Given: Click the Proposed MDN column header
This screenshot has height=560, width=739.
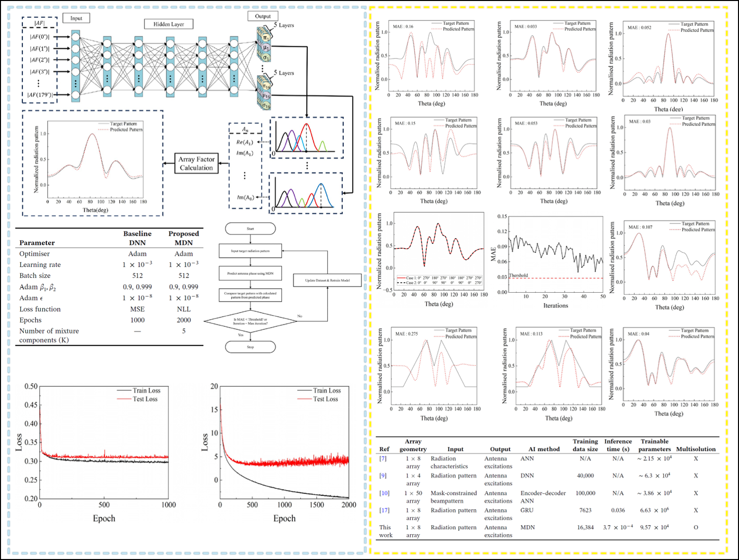Looking at the screenshot, I should [184, 238].
